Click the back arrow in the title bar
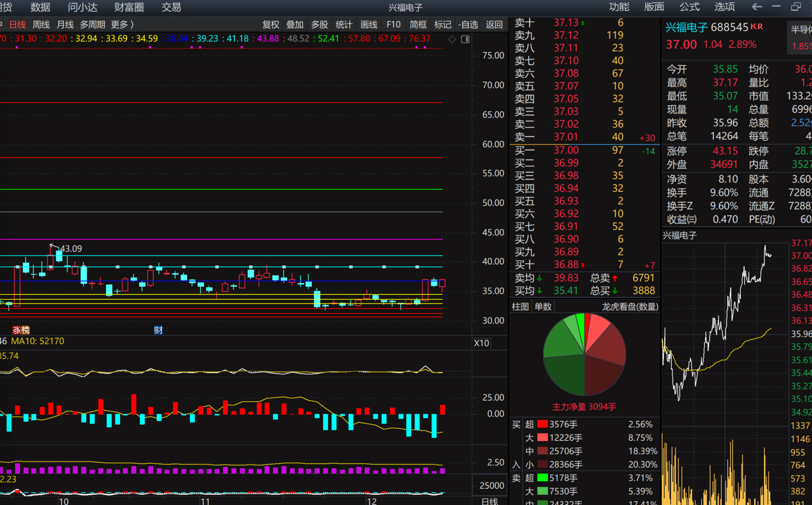 [x=757, y=7]
